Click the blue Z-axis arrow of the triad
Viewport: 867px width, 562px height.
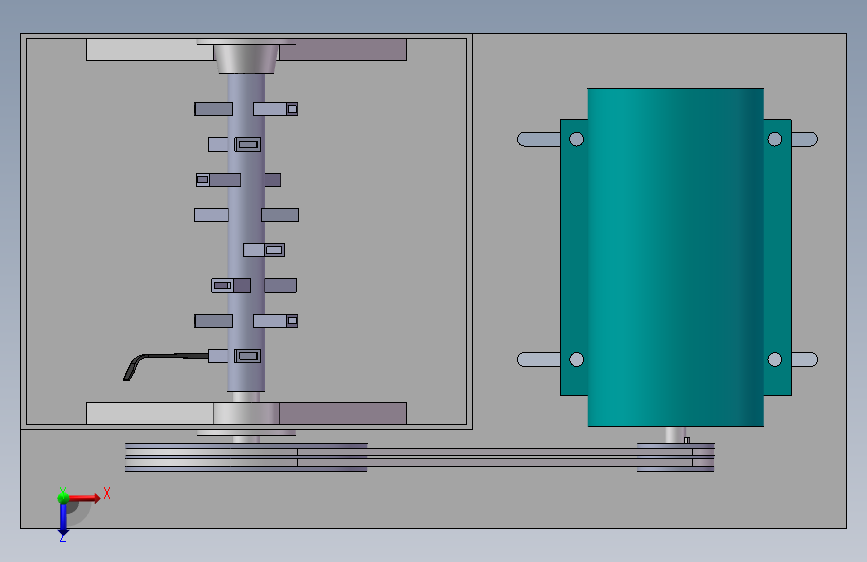[x=63, y=519]
